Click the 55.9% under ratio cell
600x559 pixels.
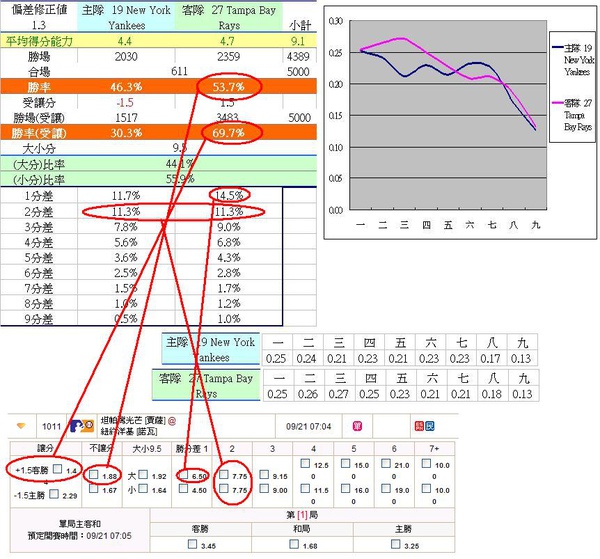pyautogui.click(x=180, y=179)
